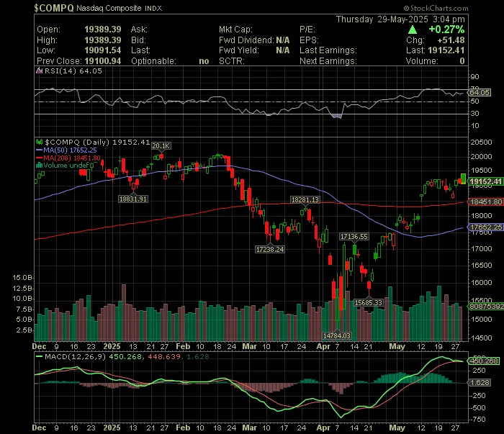Screen dimensions: 504x434
Task: Click the Fwd Dividend N/A field
Action: [x=254, y=40]
